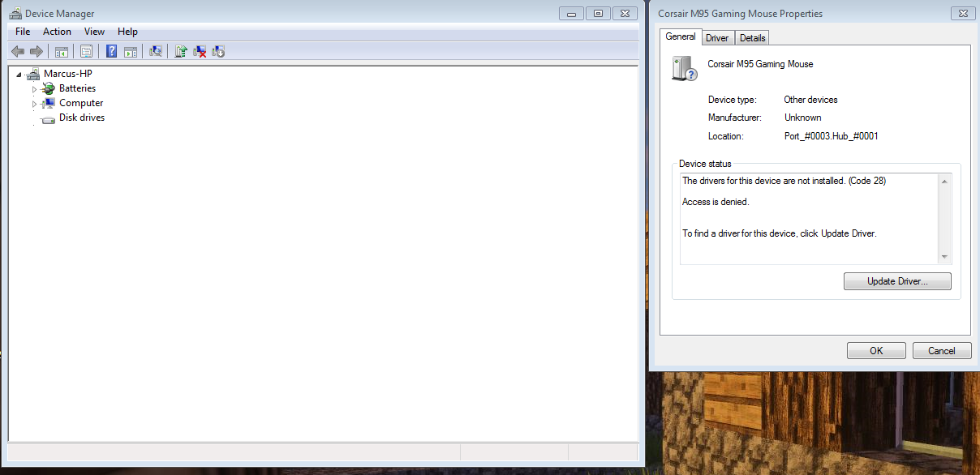Click the Back arrow in Device Manager toolbar
The width and height of the screenshot is (980, 475).
click(x=18, y=51)
